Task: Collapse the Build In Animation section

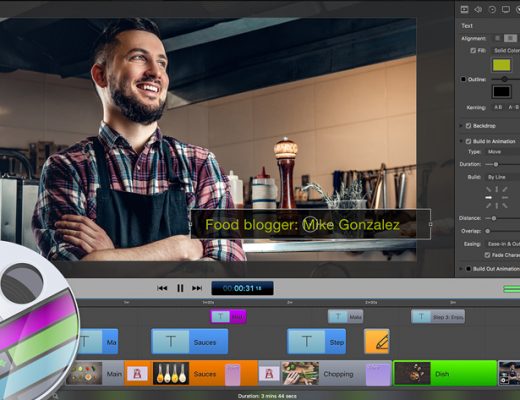Action: coord(461,141)
